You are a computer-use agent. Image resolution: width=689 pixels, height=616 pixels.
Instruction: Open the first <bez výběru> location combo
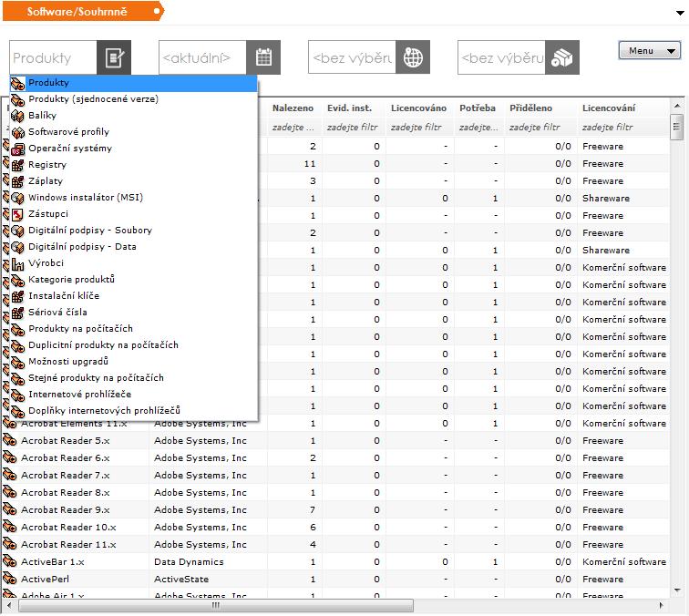[352, 57]
